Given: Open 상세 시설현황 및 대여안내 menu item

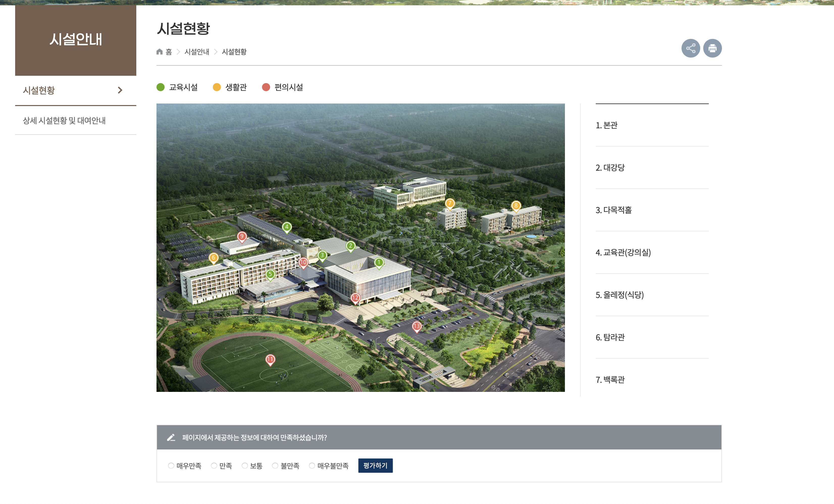Looking at the screenshot, I should 64,120.
